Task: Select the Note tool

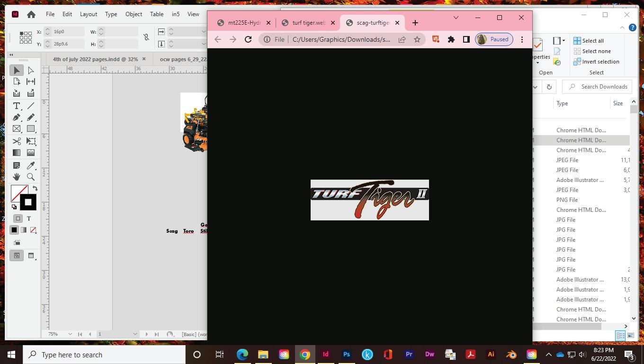Action: [x=17, y=165]
